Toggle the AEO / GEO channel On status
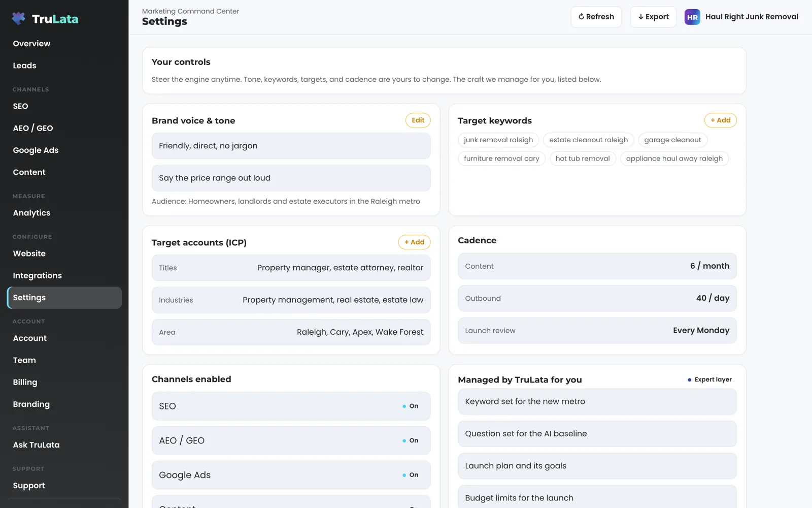 click(x=411, y=440)
